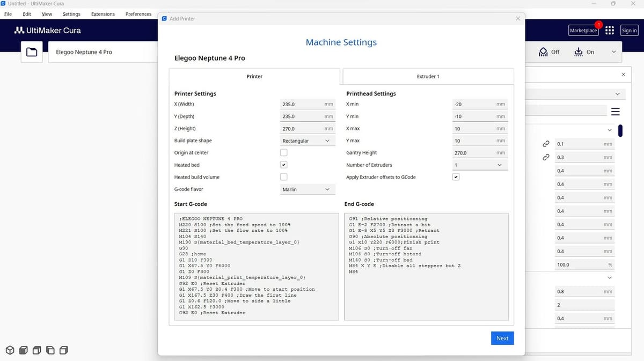Image resolution: width=644 pixels, height=361 pixels.
Task: Click the 0.1 mm value field
Action: [x=584, y=144]
